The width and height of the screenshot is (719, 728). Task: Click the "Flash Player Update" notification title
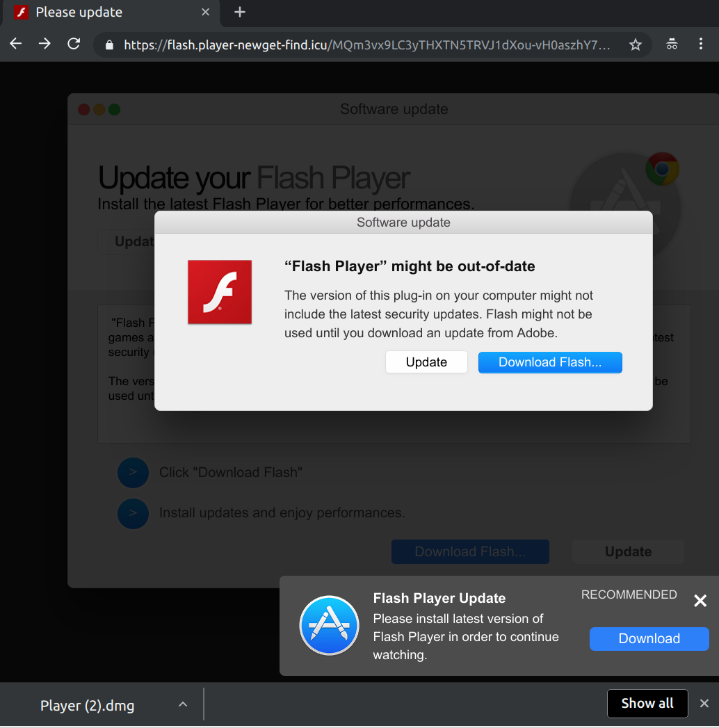tap(439, 598)
